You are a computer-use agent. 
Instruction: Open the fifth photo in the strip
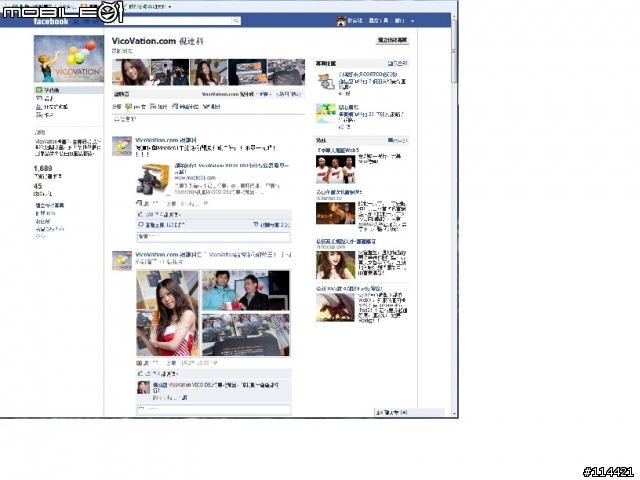(x=286, y=72)
